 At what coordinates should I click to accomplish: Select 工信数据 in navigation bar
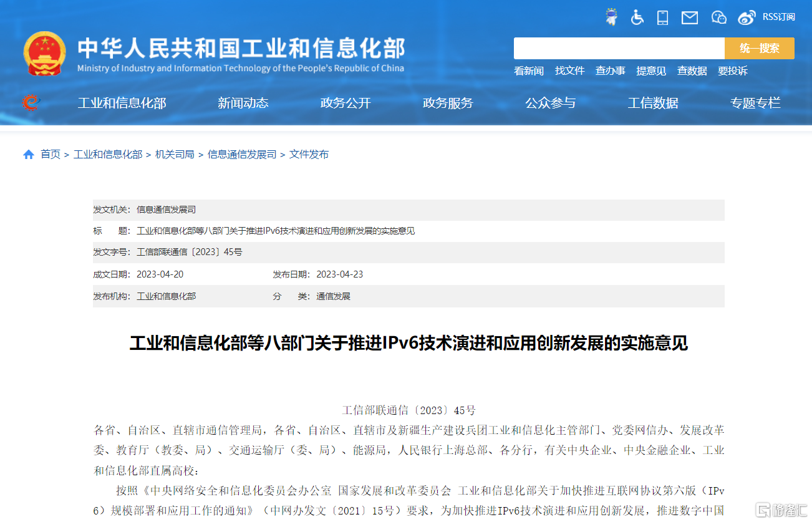coord(653,103)
